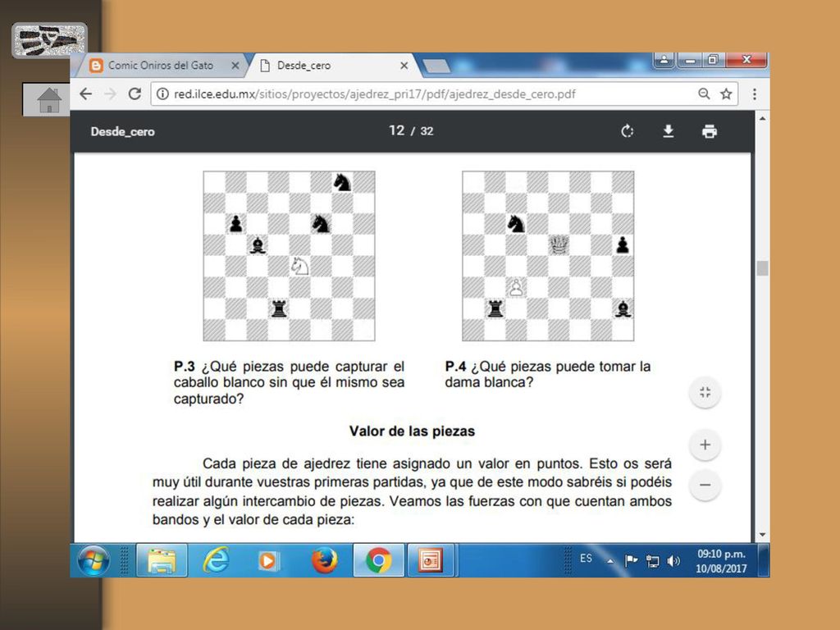
Task: Click the vertical scrollbar thumb
Action: pos(762,268)
